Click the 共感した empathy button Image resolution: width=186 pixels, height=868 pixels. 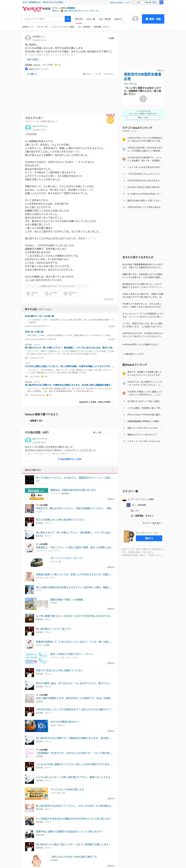coord(32,74)
